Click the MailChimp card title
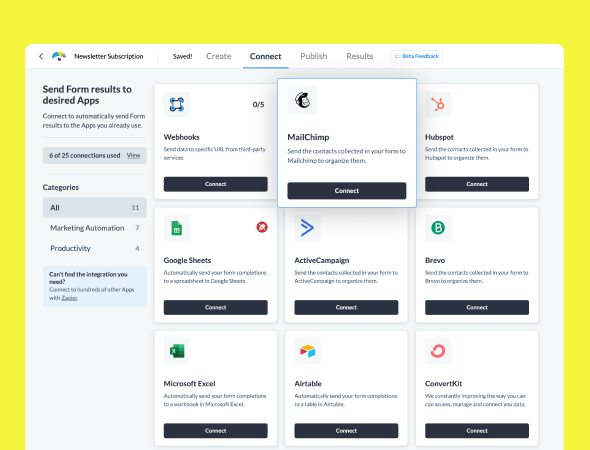 [x=308, y=137]
